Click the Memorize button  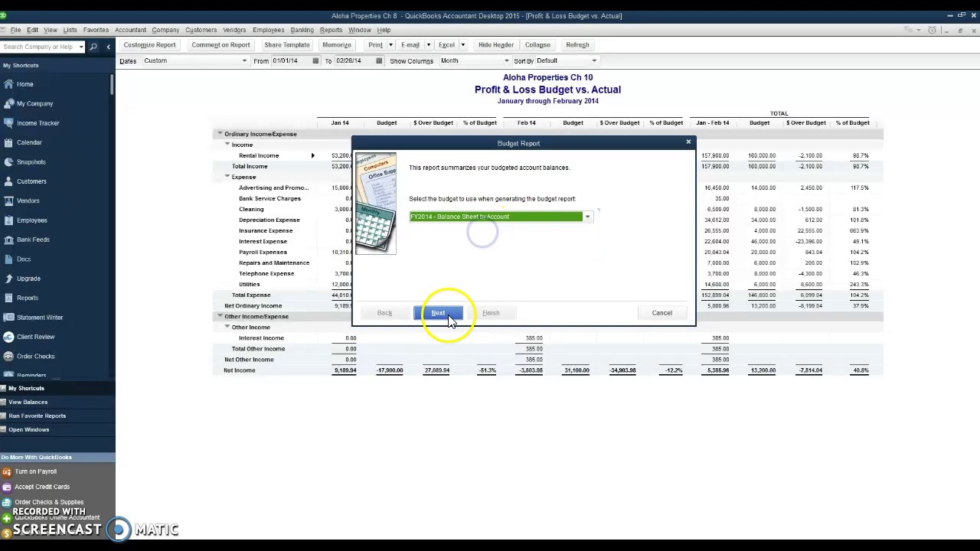(337, 45)
